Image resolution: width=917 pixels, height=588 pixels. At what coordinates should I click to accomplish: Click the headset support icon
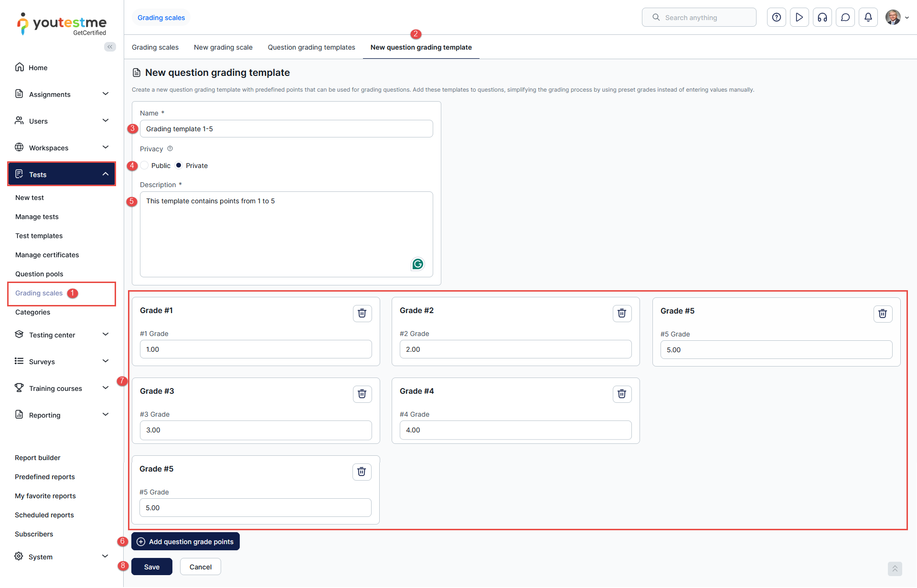point(822,18)
